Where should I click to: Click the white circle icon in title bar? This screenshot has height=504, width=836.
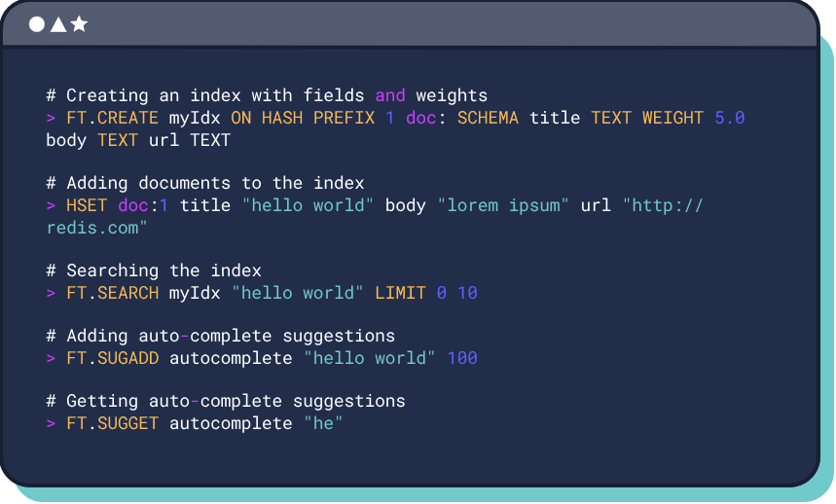coord(37,24)
